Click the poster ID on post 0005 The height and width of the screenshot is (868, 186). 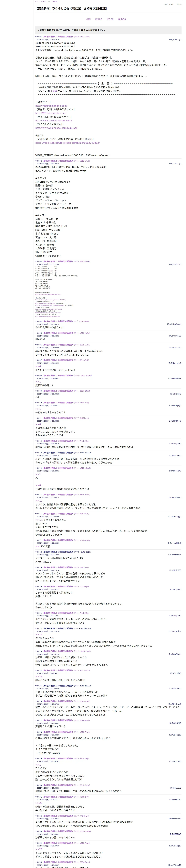pos(175,336)
